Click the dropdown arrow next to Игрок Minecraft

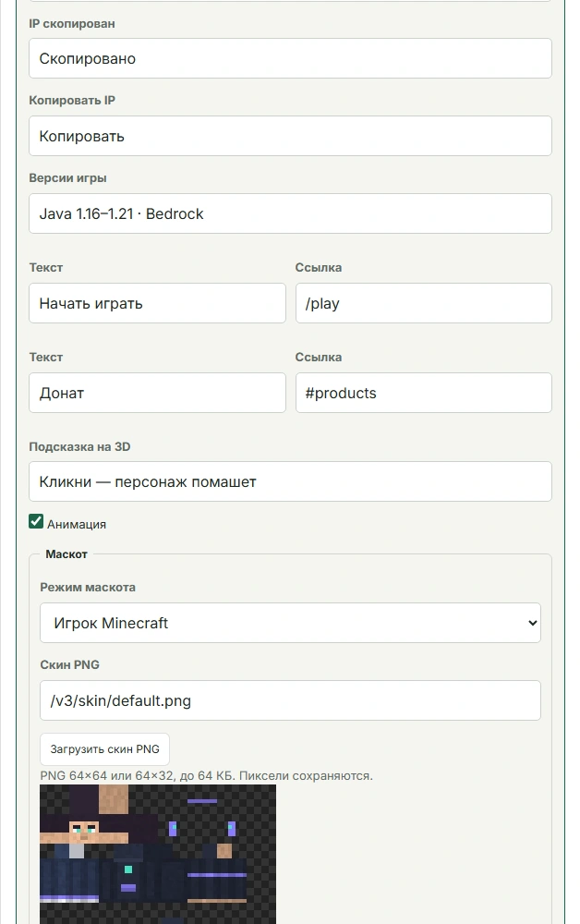click(532, 623)
